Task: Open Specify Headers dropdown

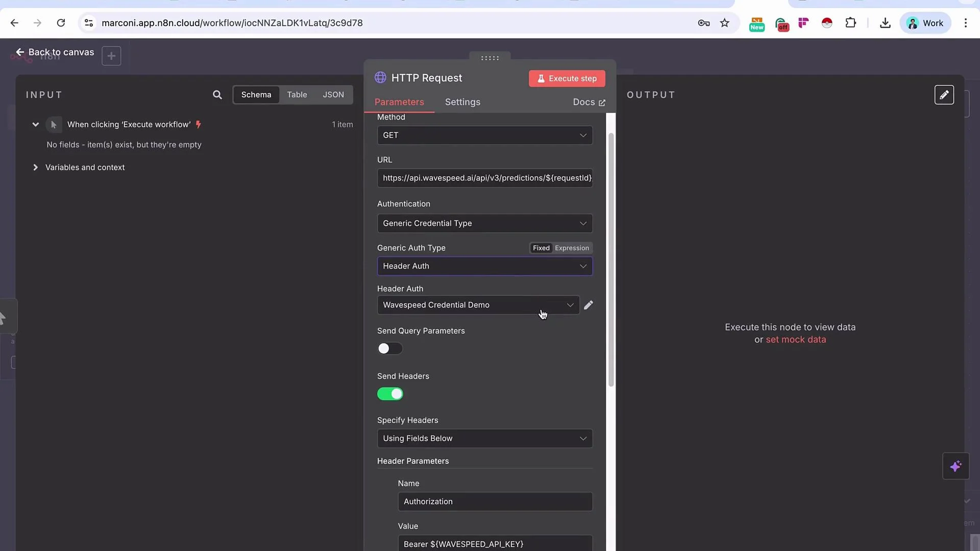Action: pyautogui.click(x=484, y=439)
